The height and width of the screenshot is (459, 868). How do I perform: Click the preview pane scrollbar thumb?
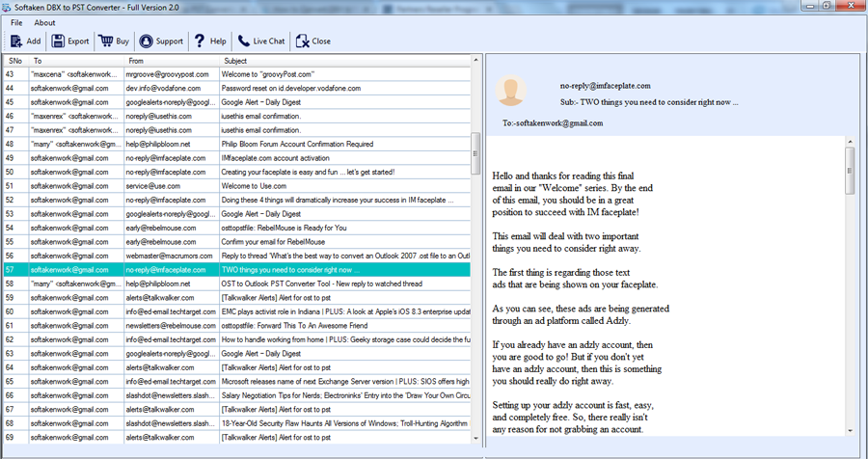point(851,171)
